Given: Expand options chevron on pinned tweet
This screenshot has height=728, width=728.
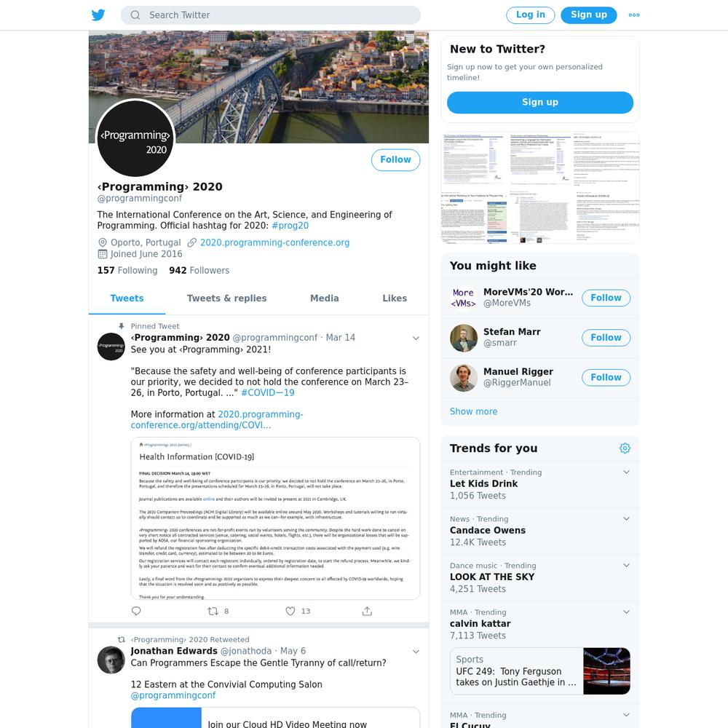Looking at the screenshot, I should pyautogui.click(x=416, y=338).
